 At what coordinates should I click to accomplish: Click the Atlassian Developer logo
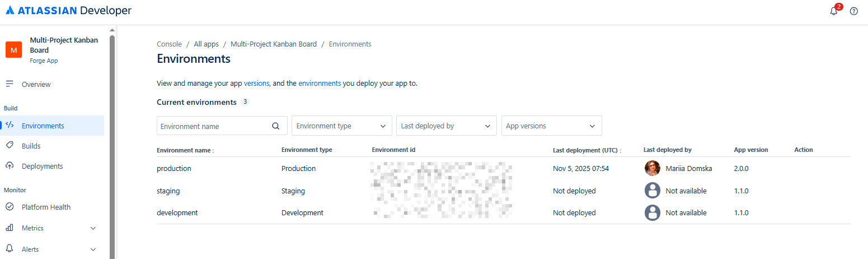(69, 11)
